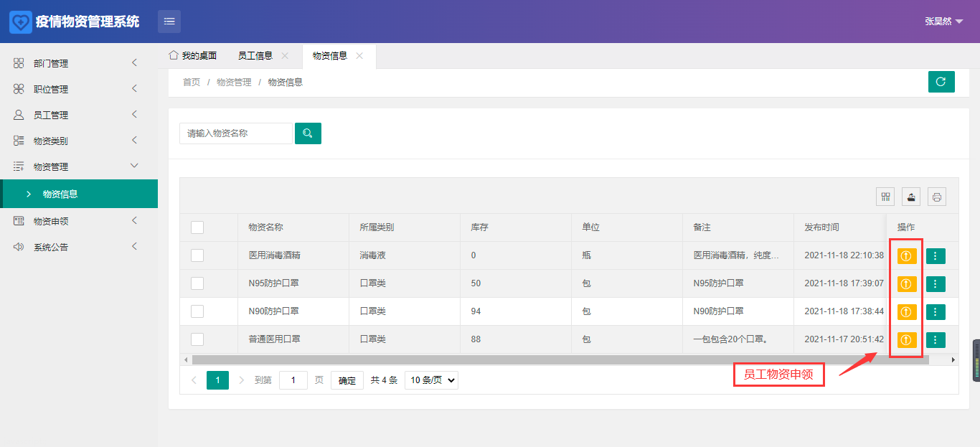Click the scrollbar left arrow under table

point(185,359)
